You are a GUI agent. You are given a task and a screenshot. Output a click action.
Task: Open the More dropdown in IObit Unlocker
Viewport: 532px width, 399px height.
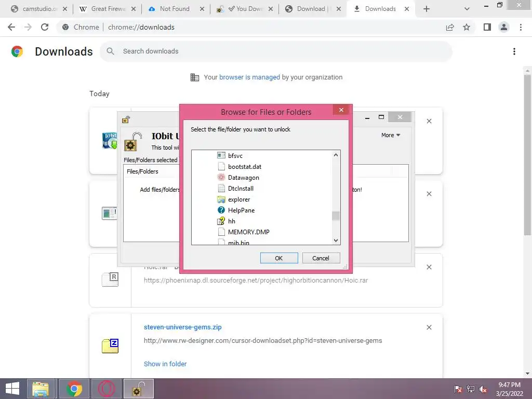391,135
